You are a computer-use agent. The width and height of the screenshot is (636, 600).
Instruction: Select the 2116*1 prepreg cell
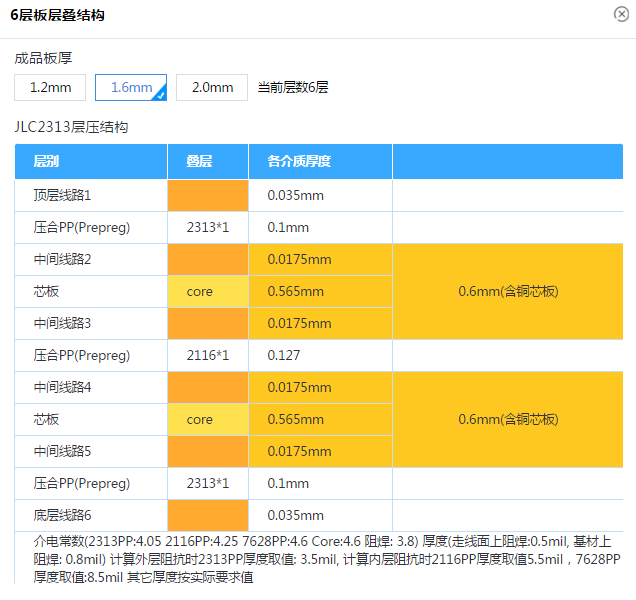(x=208, y=355)
